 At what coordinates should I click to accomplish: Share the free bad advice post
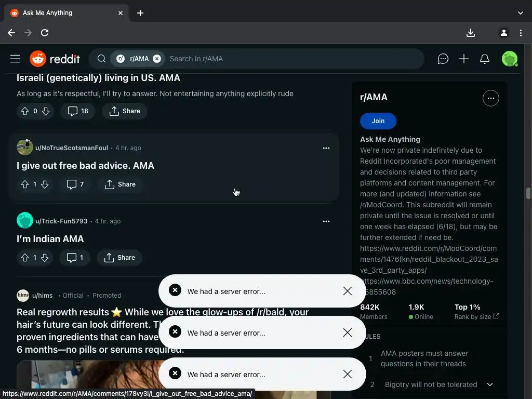click(x=120, y=184)
